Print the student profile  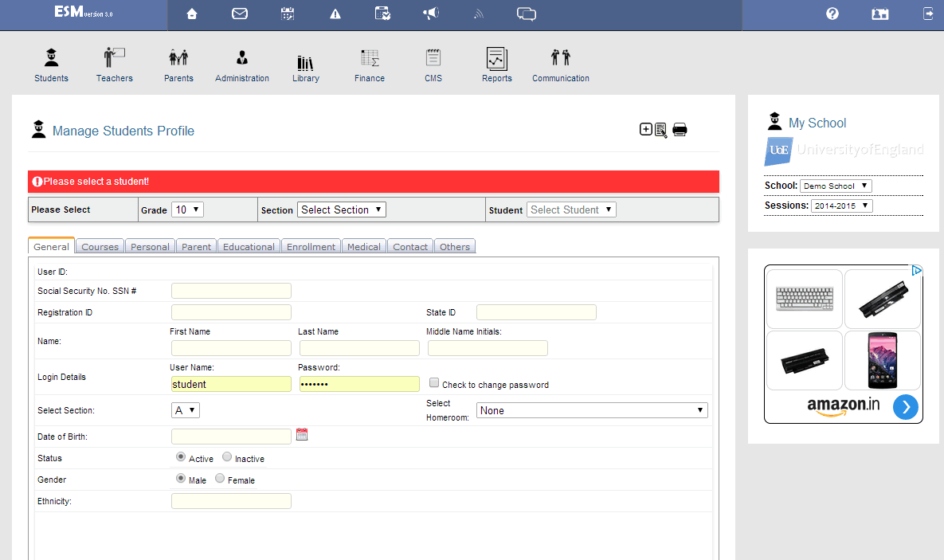click(x=680, y=130)
